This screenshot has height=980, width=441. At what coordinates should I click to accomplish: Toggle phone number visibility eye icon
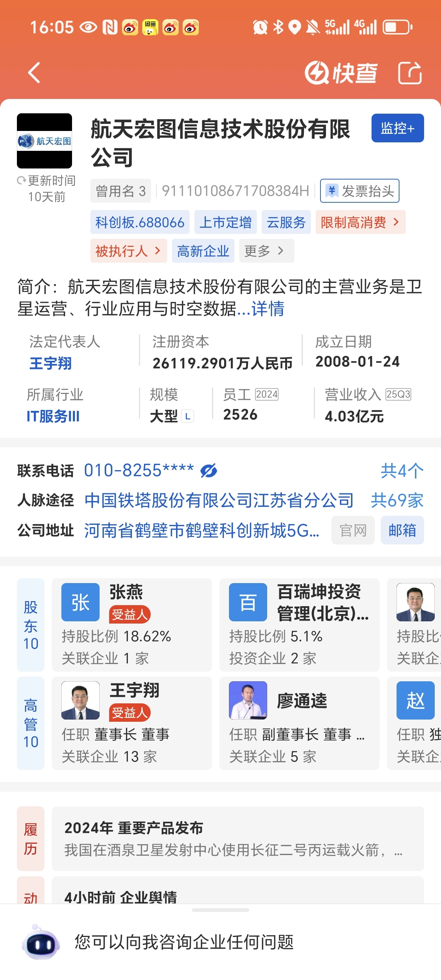[209, 471]
